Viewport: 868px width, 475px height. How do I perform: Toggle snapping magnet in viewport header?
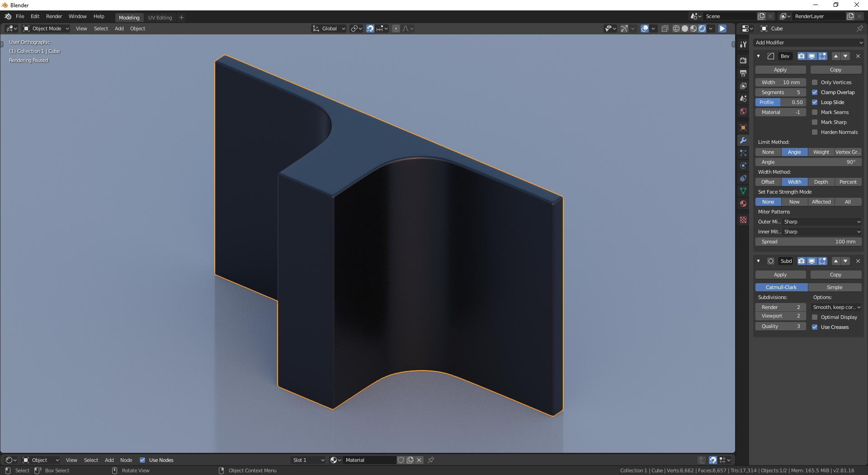click(x=370, y=28)
